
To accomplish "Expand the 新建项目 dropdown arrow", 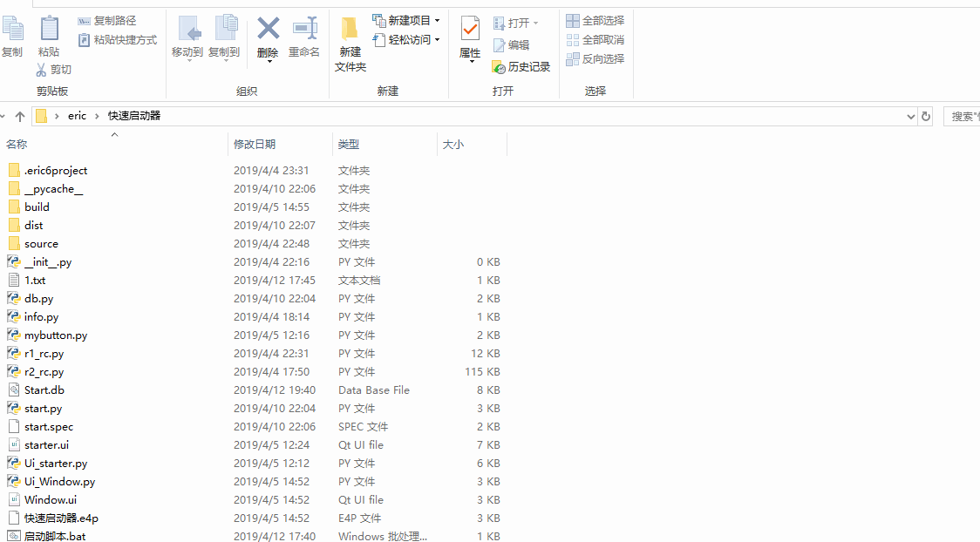I will tap(437, 19).
